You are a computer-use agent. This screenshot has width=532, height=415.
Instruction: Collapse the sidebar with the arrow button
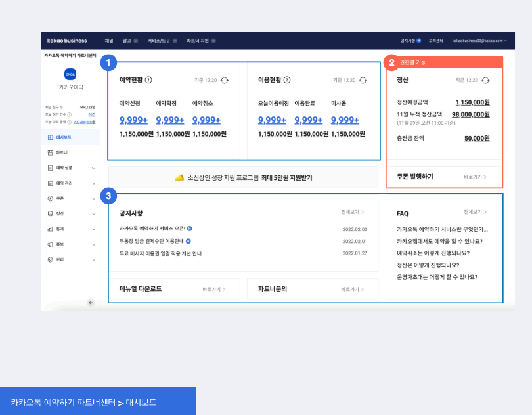(x=91, y=302)
